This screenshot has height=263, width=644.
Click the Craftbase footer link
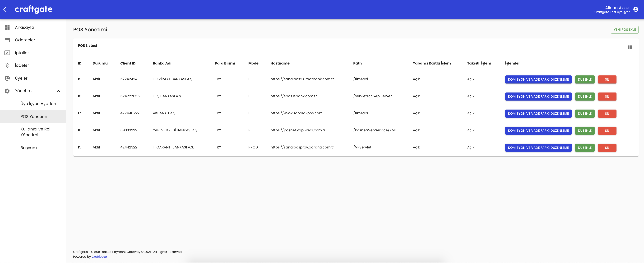[99, 257]
